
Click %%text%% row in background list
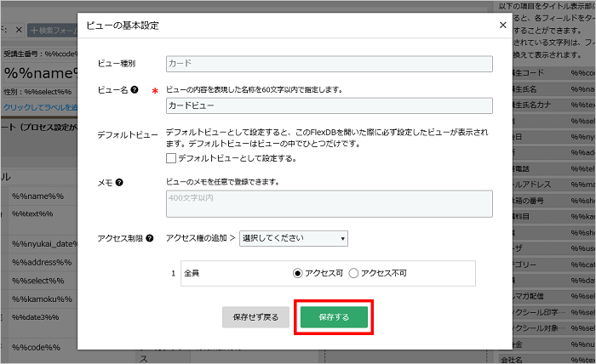click(x=32, y=213)
